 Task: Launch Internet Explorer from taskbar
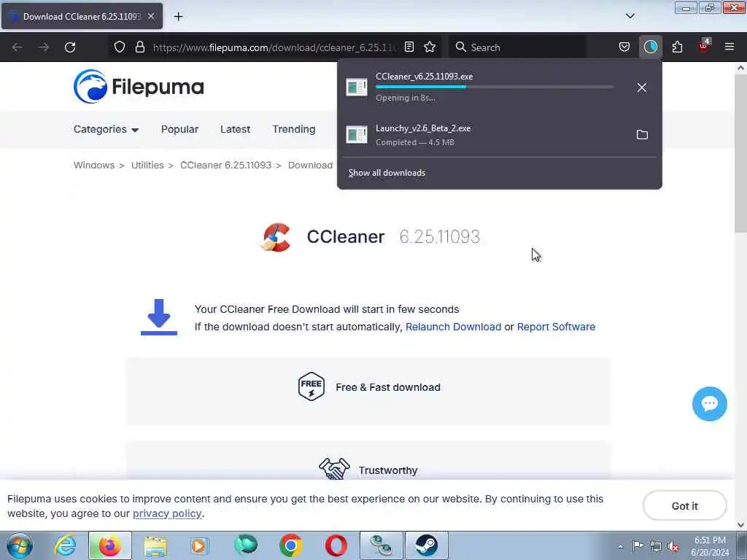click(x=65, y=545)
